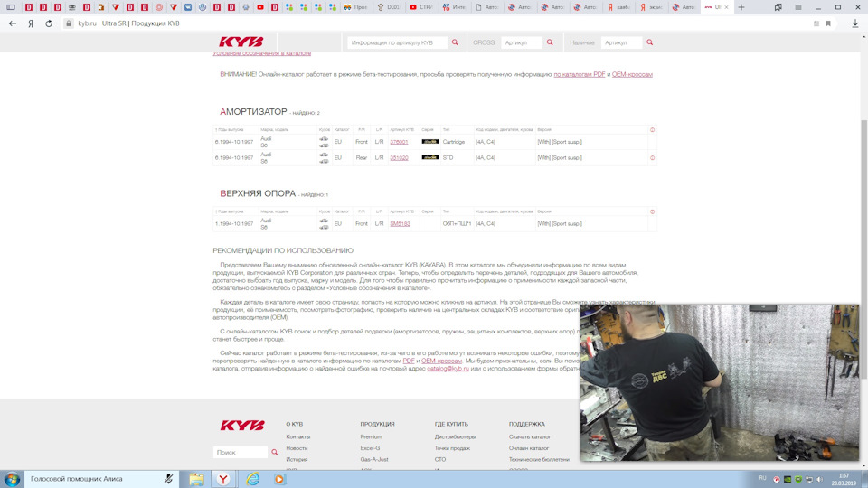Screen dimensions: 868x488
Task: Click the bookmark flag icon in address bar
Action: (x=828, y=23)
